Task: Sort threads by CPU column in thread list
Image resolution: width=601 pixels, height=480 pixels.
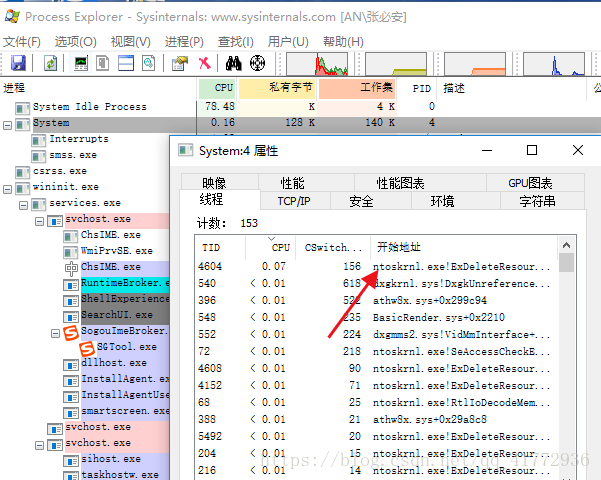Action: click(x=271, y=247)
